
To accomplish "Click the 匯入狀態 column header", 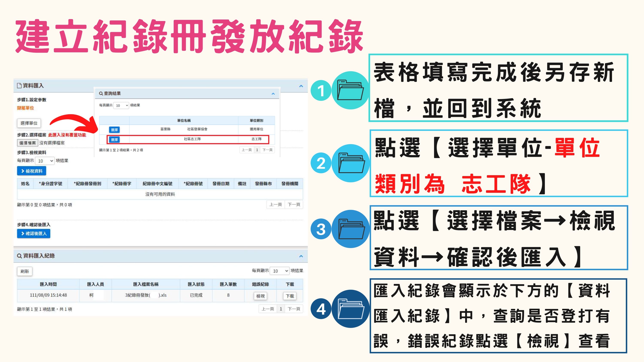I will pyautogui.click(x=196, y=284).
